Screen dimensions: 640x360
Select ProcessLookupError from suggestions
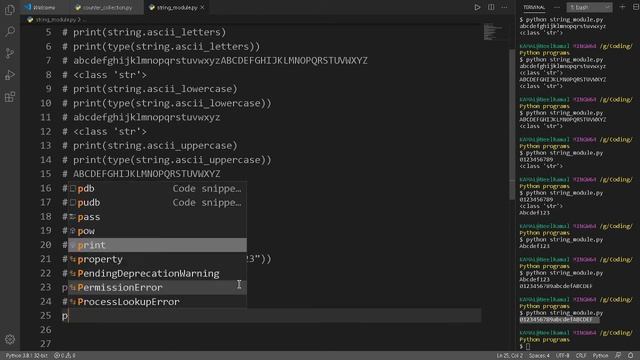click(157, 302)
